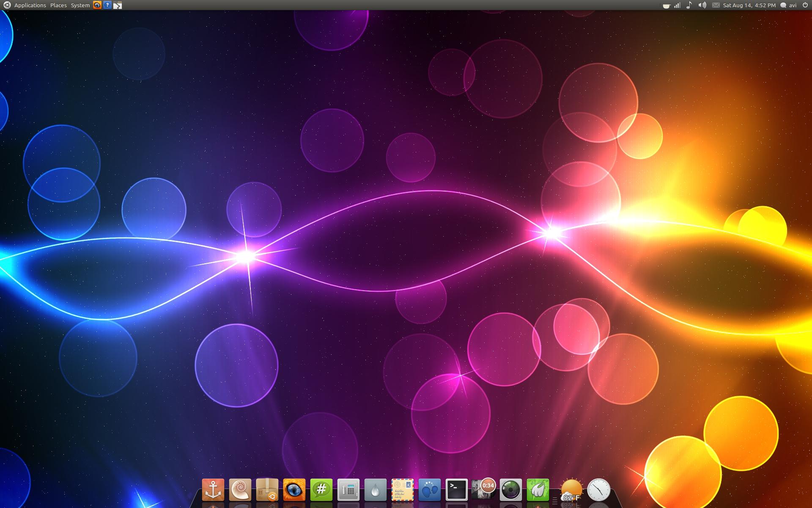Expand the avi user status menu
The width and height of the screenshot is (812, 508).
tap(788, 5)
